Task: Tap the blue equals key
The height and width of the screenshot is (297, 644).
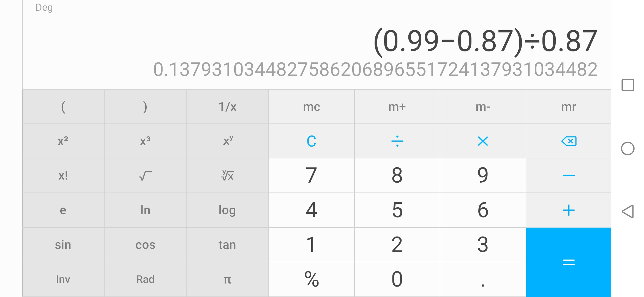Action: coord(569,262)
